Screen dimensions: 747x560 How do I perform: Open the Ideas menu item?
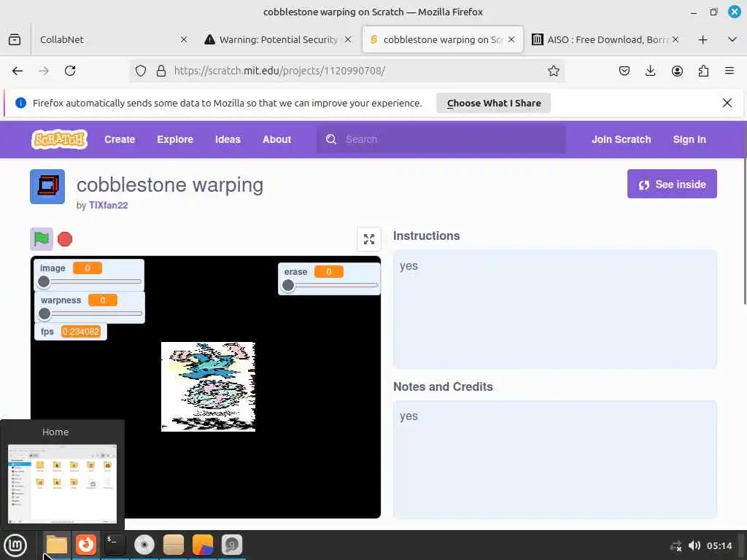coord(228,139)
